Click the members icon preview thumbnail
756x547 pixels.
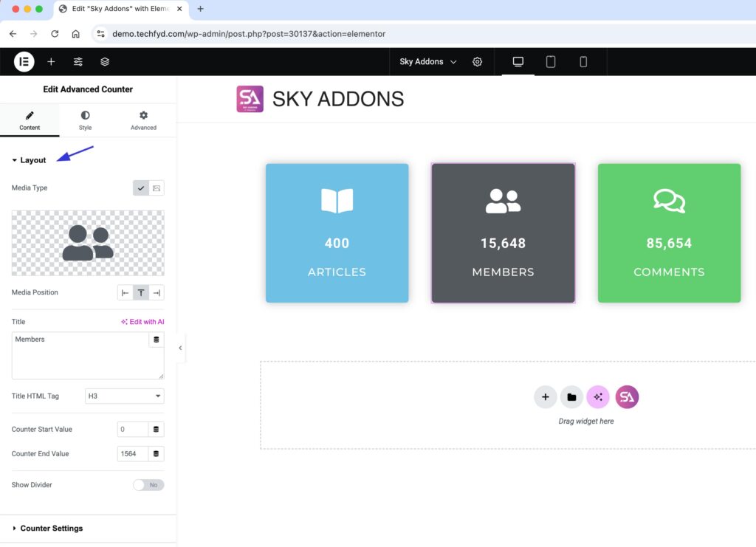88,243
